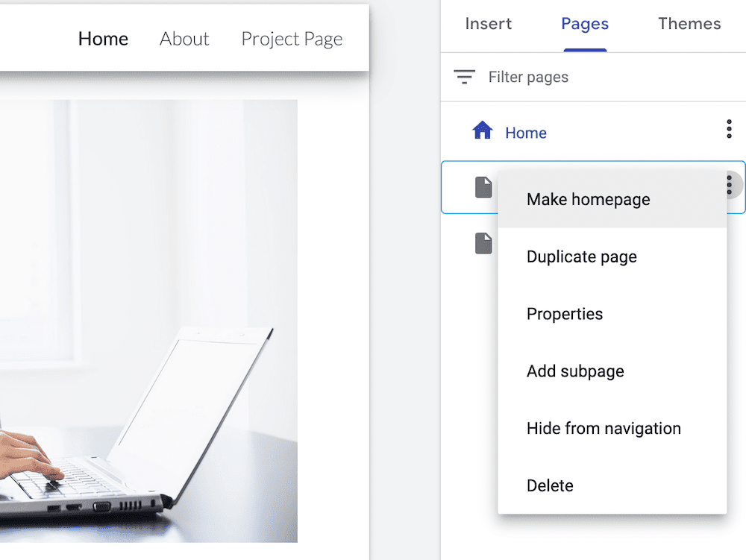Open the three-dot menu on the selected page
The image size is (746, 560).
point(729,184)
